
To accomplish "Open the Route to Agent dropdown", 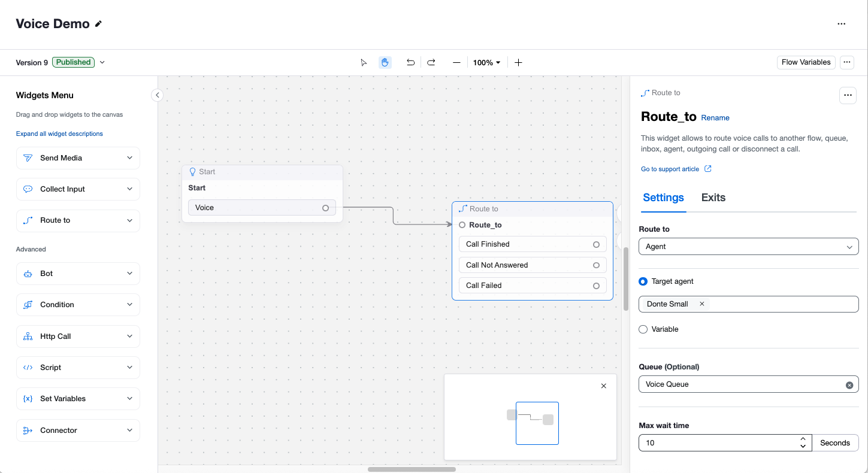I will click(x=748, y=247).
